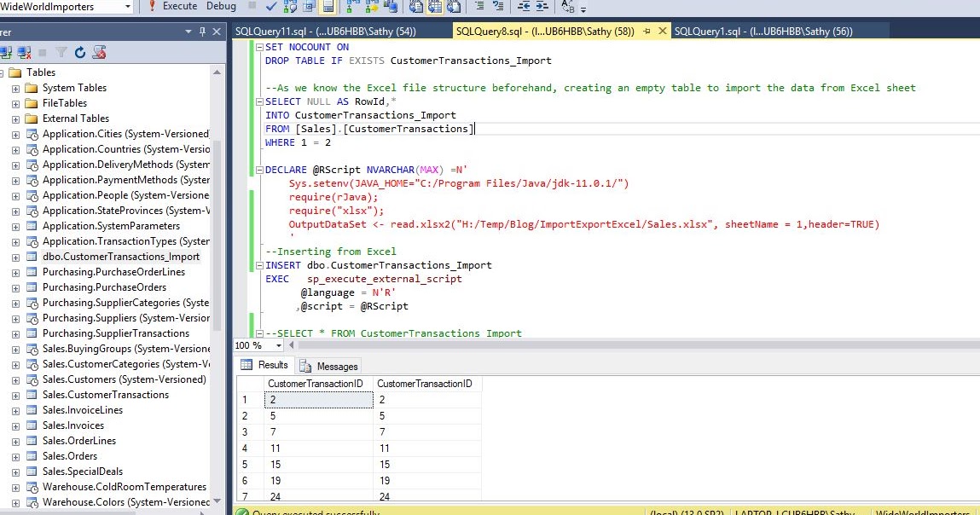The image size is (980, 515).
Task: Expand the System Tables folder
Action: point(15,89)
